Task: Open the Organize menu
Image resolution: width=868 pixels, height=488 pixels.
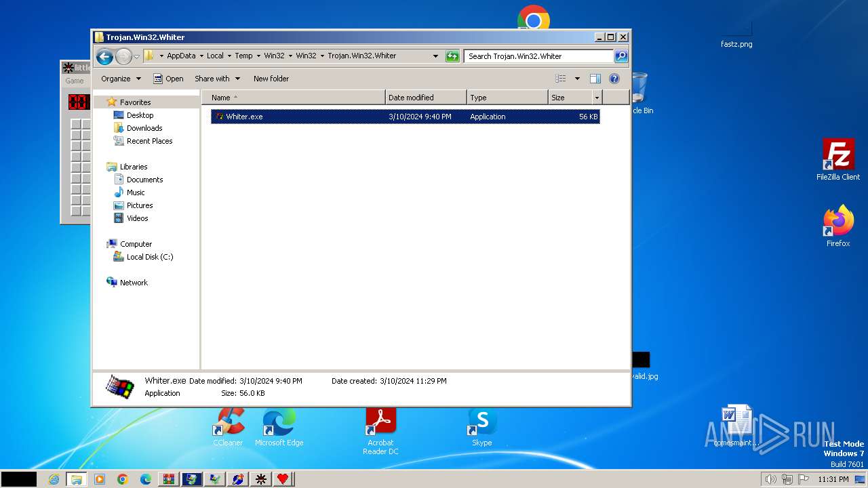Action: (121, 79)
